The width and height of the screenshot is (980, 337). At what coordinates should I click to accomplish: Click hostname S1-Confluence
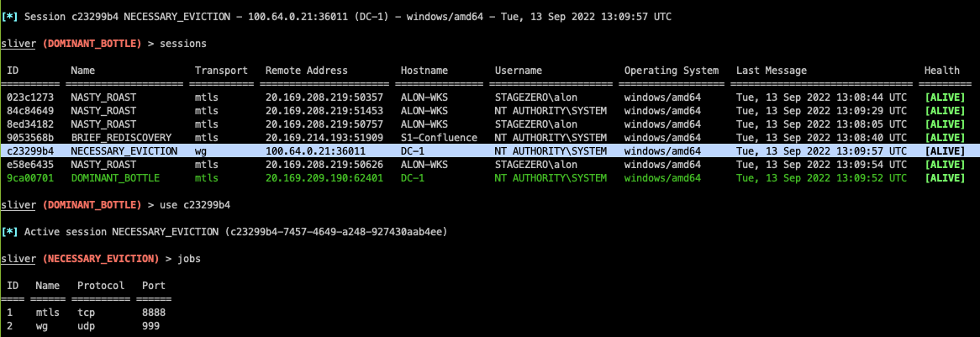pos(439,138)
